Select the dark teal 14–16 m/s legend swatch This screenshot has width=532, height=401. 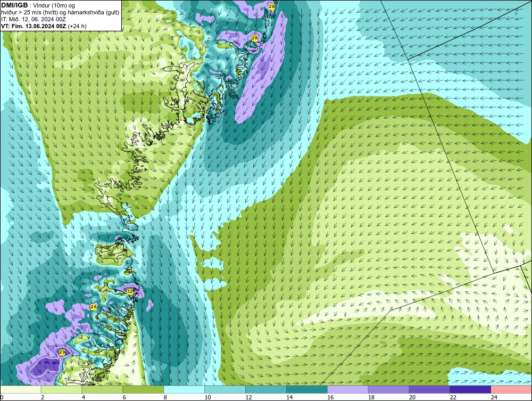(307, 389)
